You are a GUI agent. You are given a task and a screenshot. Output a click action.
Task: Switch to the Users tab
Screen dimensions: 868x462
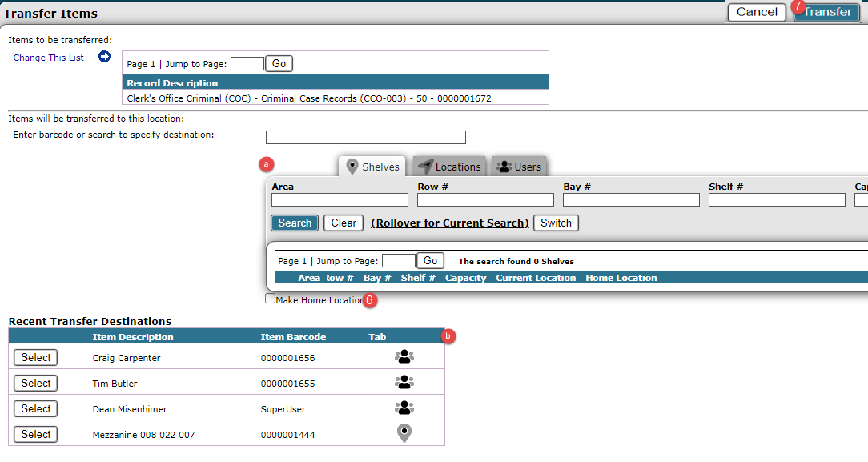519,167
